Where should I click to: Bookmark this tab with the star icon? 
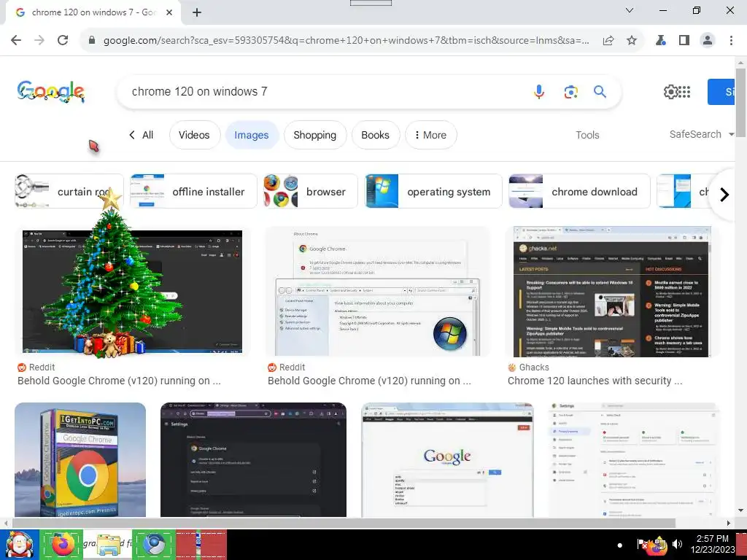pos(632,41)
